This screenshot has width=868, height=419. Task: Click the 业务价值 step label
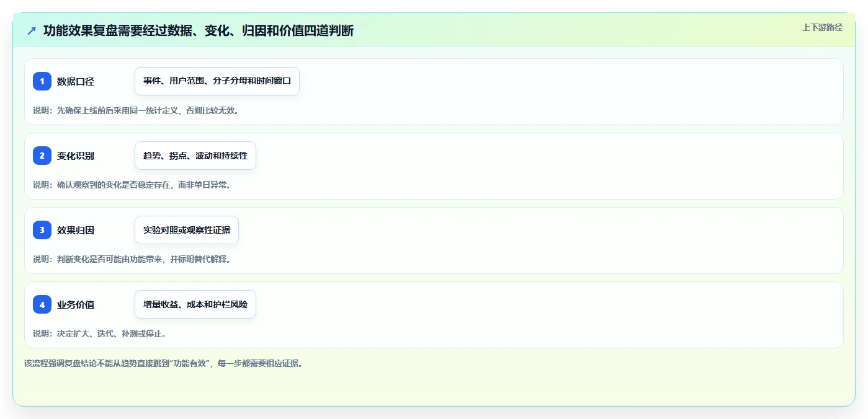[76, 304]
